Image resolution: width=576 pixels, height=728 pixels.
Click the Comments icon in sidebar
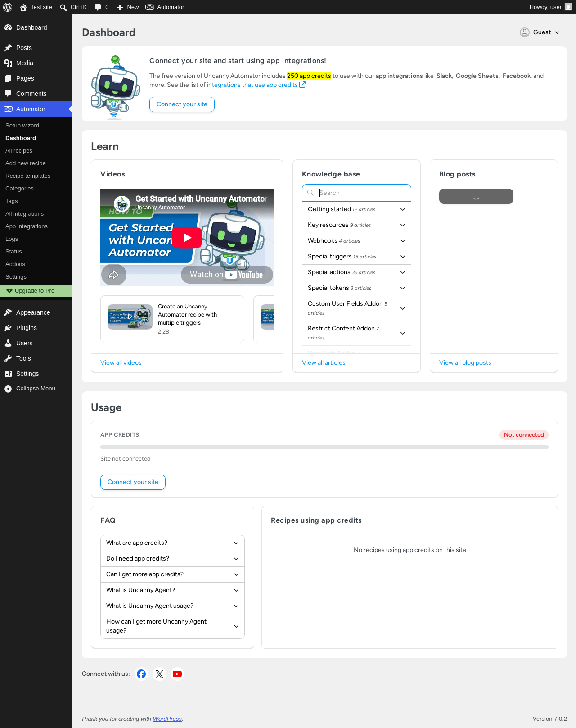pyautogui.click(x=8, y=94)
